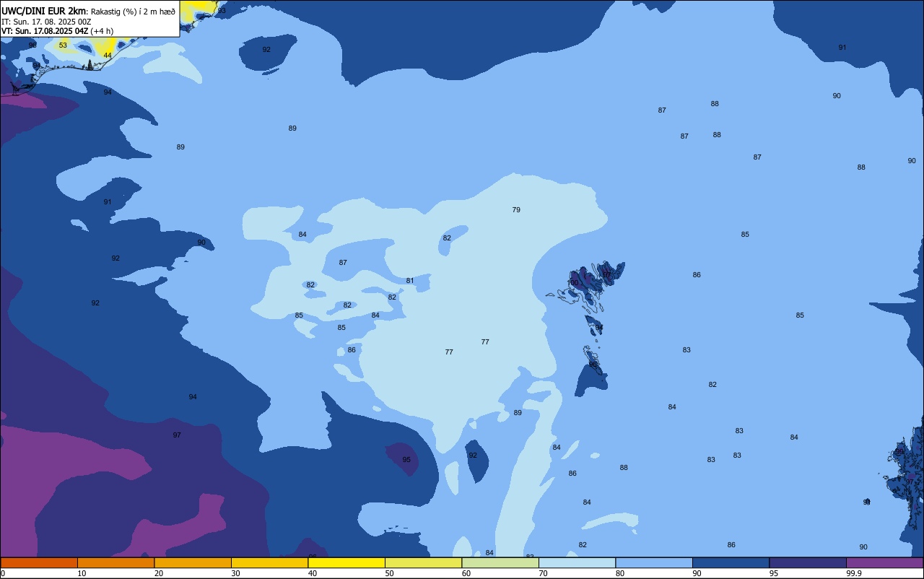
Task: Click the dark orange 0–10 legend swatch
Action: [39, 562]
